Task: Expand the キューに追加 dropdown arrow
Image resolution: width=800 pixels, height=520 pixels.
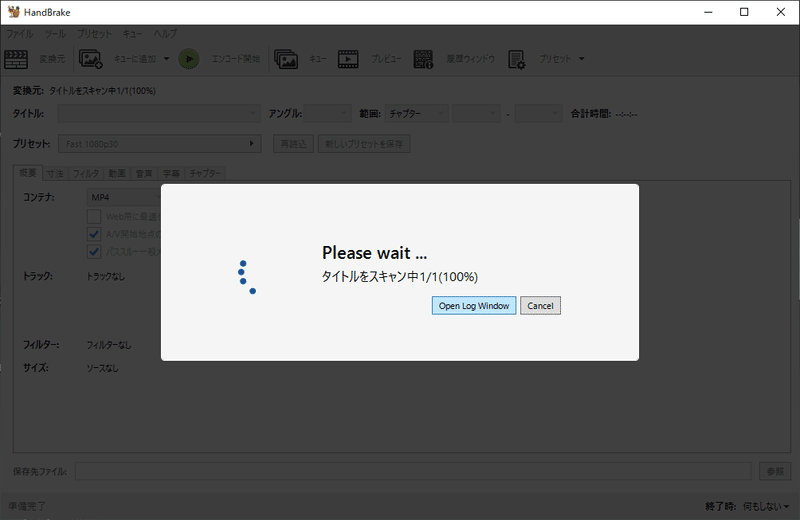Action: tap(166, 59)
